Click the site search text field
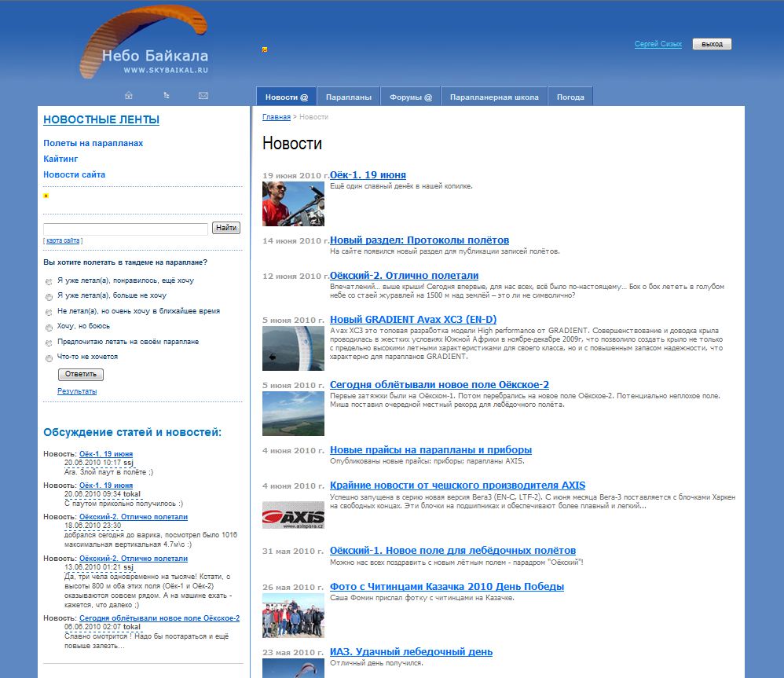 [x=126, y=229]
